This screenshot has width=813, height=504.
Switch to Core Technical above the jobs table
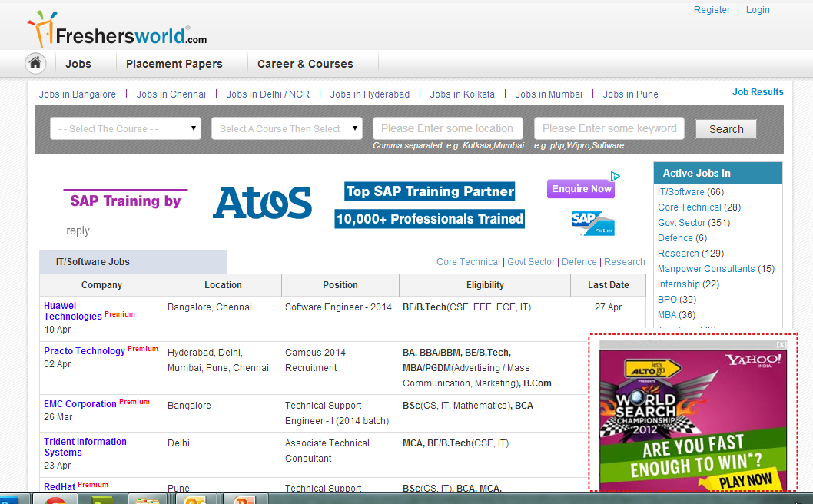468,262
